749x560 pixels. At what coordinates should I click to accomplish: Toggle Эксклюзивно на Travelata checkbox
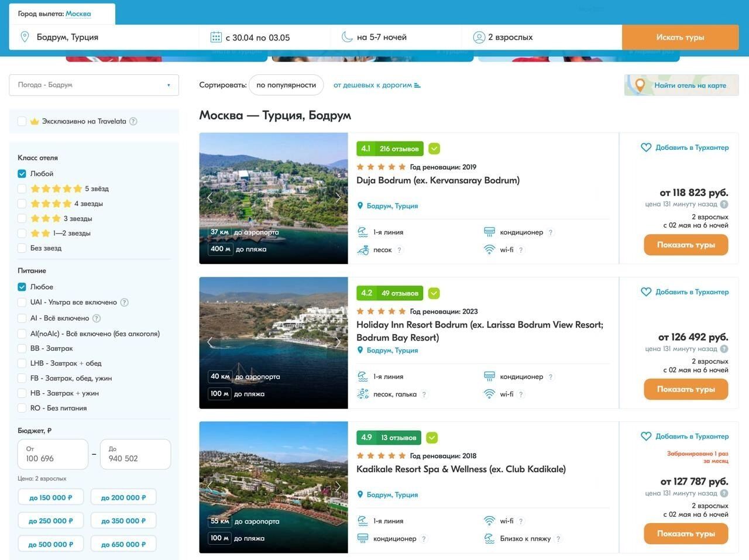22,121
